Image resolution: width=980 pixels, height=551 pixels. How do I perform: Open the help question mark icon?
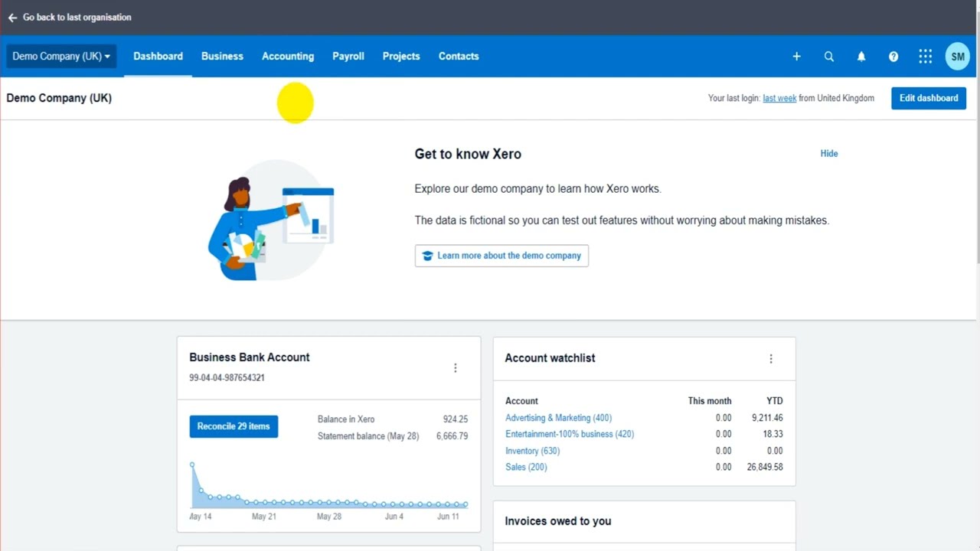tap(893, 57)
